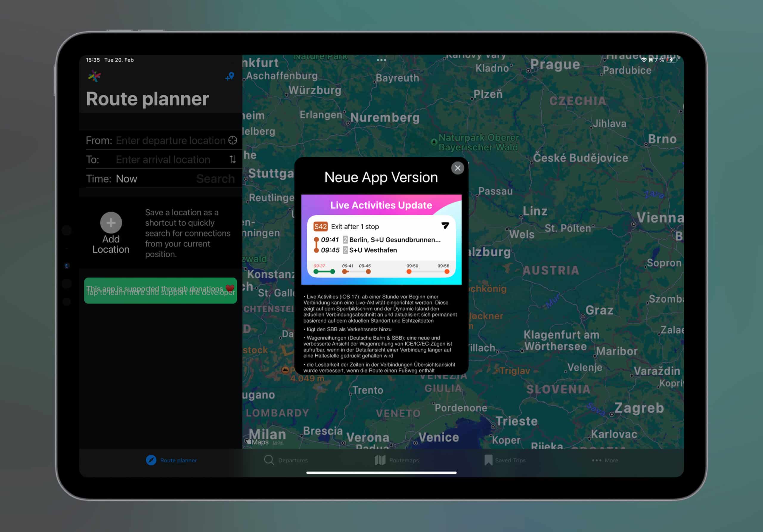763x532 pixels.
Task: Enter departure location in From field
Action: pos(170,141)
